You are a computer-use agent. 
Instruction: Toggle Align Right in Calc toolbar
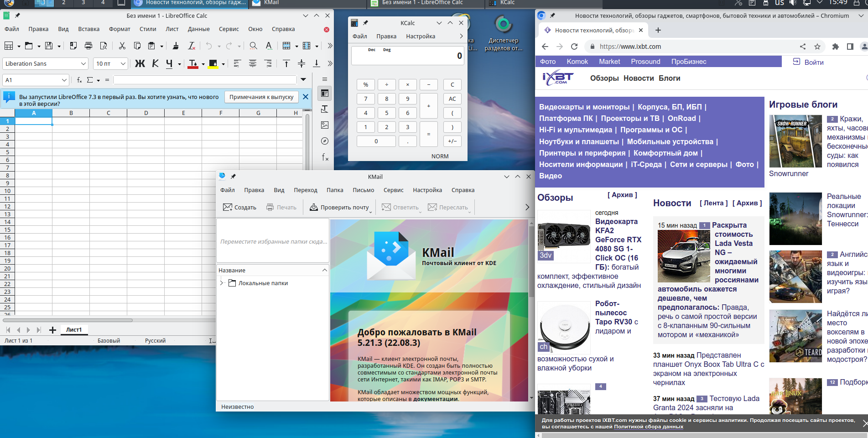[268, 63]
